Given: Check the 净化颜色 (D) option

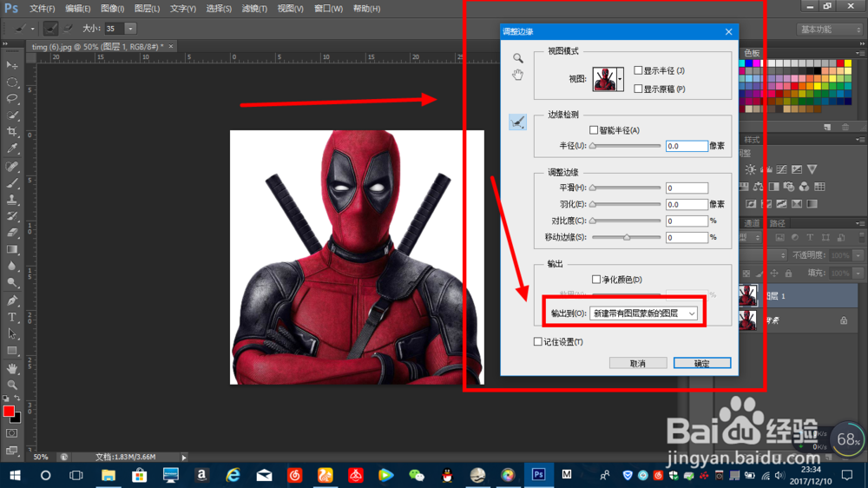Looking at the screenshot, I should point(596,280).
